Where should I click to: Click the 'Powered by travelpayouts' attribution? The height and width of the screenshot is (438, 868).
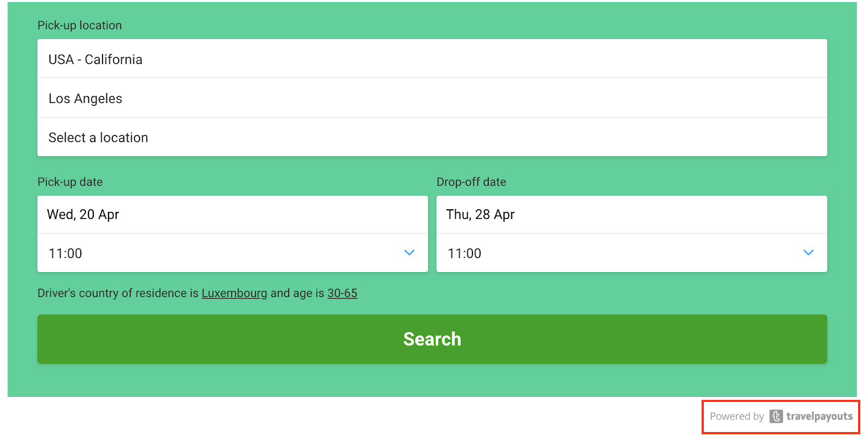780,416
